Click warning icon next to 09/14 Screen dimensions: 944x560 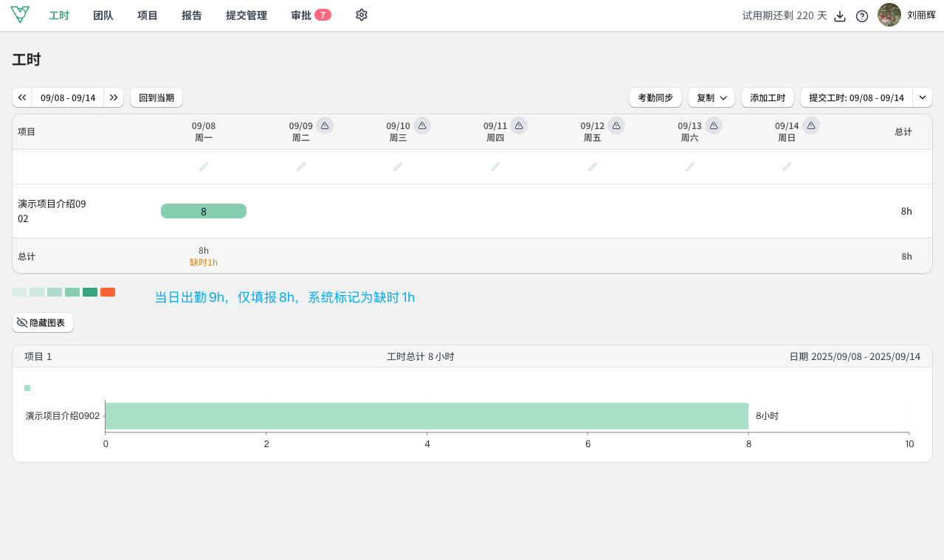click(811, 125)
